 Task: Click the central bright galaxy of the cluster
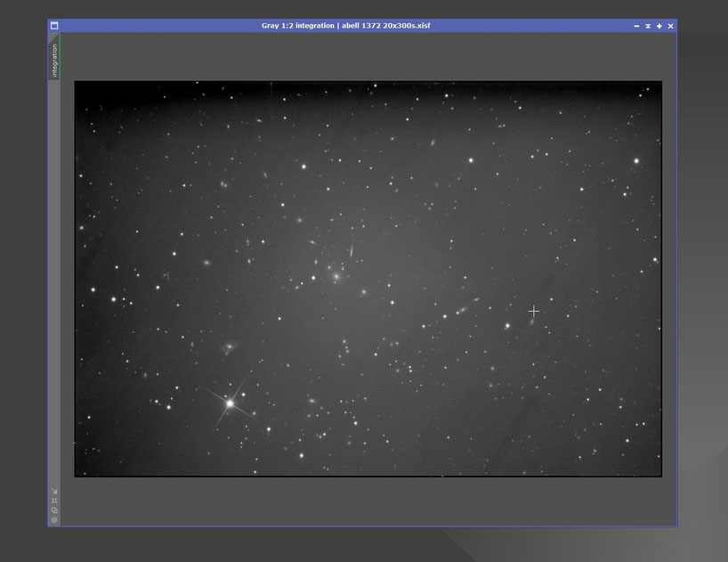tap(336, 277)
